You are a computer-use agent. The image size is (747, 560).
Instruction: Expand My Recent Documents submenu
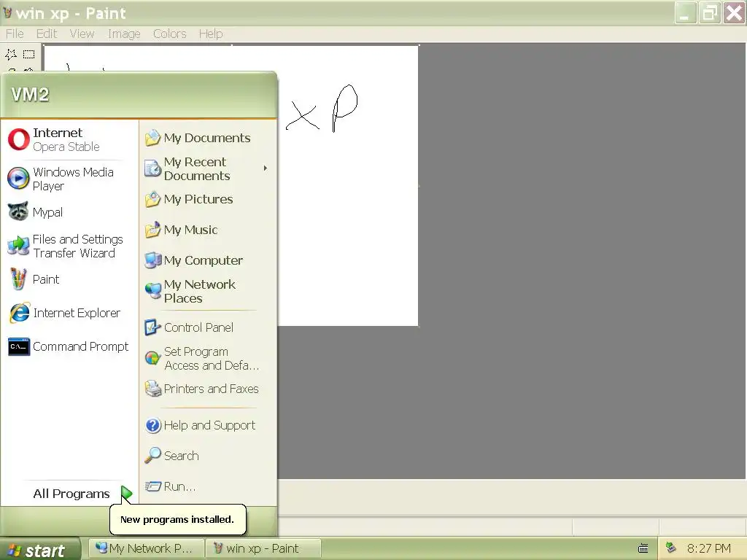click(208, 168)
